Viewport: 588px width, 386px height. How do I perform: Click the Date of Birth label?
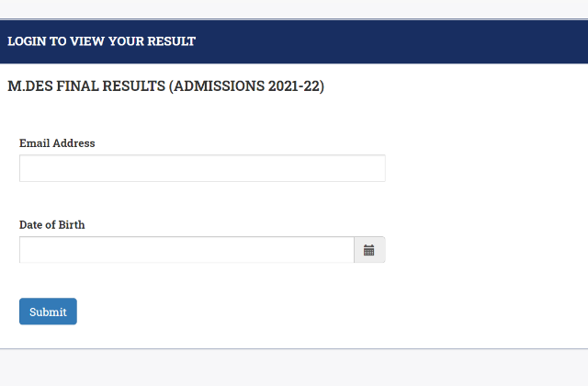point(52,225)
